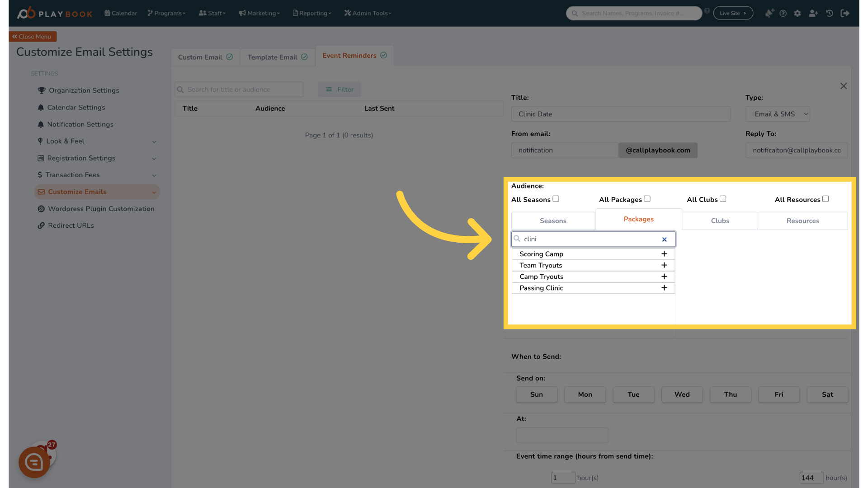Viewport: 868px width, 488px height.
Task: Toggle Fri send day
Action: (x=779, y=394)
